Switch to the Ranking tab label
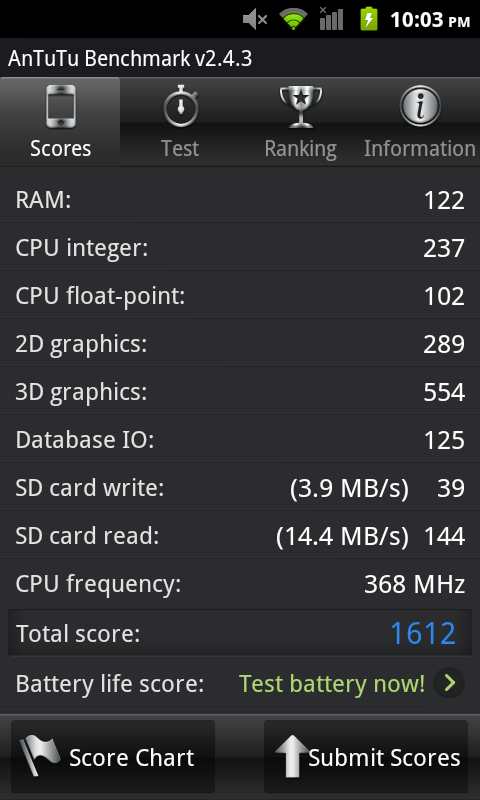480x800 pixels. coord(300,148)
